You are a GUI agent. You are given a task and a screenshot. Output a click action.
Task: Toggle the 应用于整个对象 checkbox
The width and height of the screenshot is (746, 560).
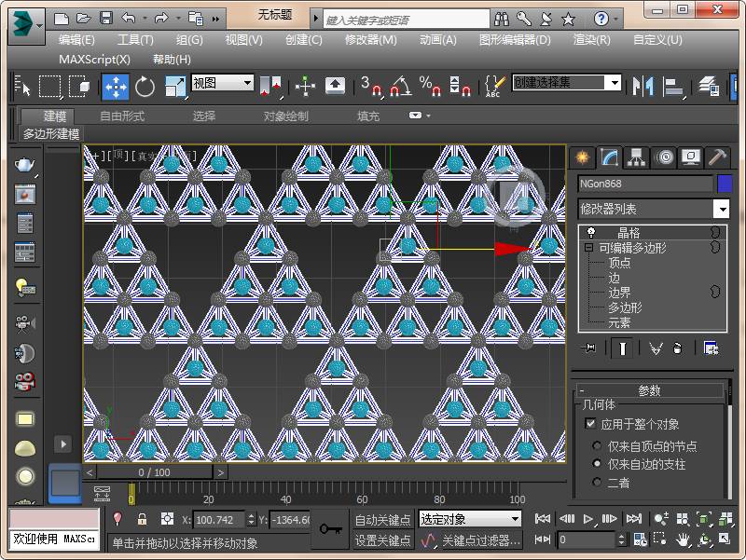pyautogui.click(x=590, y=424)
